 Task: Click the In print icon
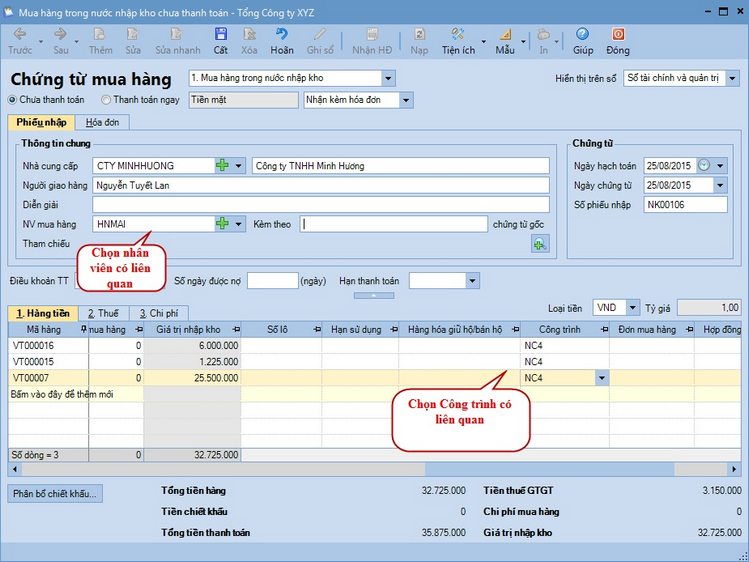pyautogui.click(x=543, y=34)
